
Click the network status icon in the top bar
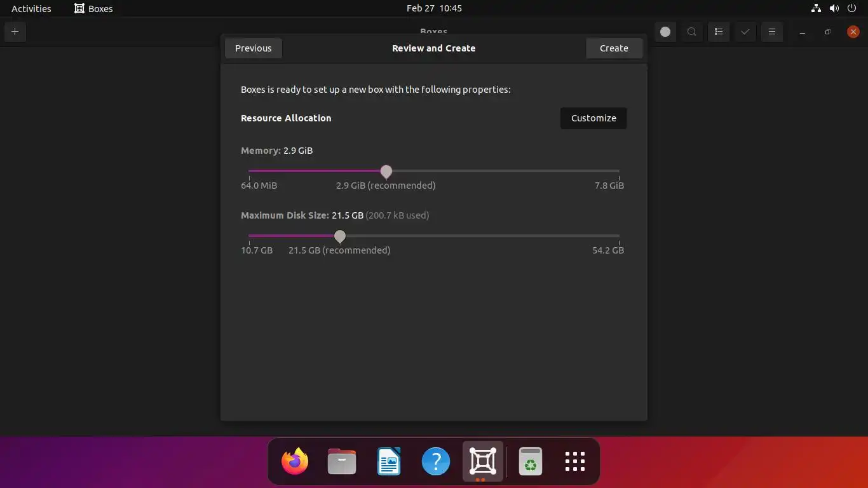point(817,8)
